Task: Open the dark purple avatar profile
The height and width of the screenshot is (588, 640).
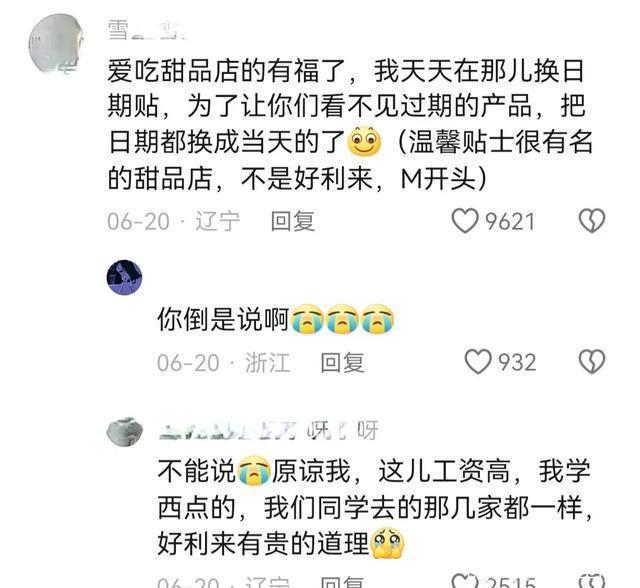Action: (x=124, y=277)
